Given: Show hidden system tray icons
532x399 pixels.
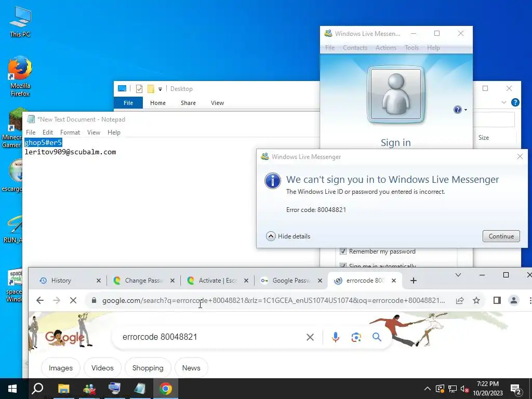Looking at the screenshot, I should 428,389.
